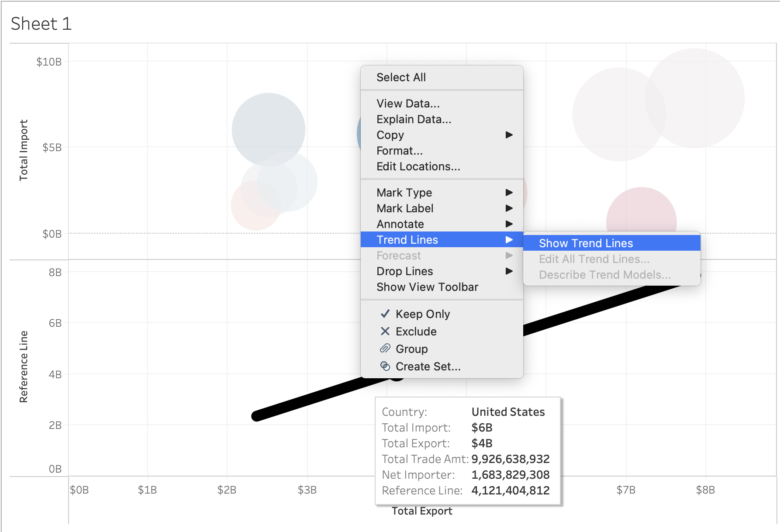
Task: Click the Keep Only checkmark icon
Action: 385,314
